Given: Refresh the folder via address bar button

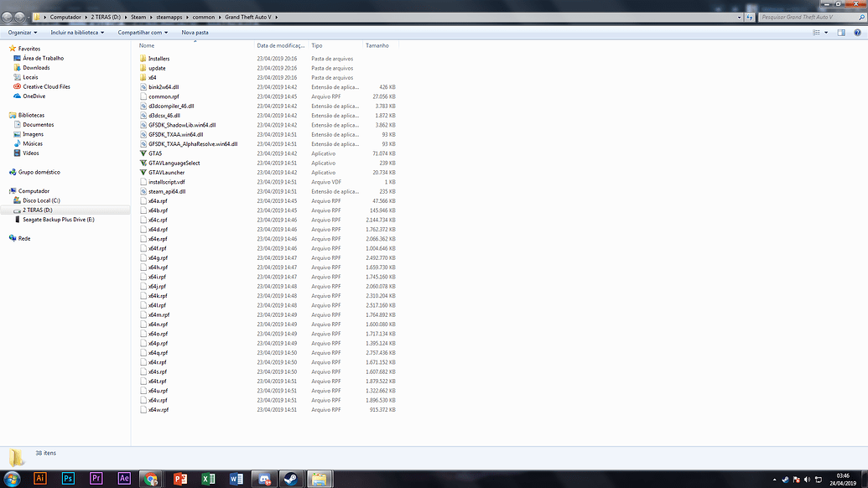Looking at the screenshot, I should (x=750, y=17).
